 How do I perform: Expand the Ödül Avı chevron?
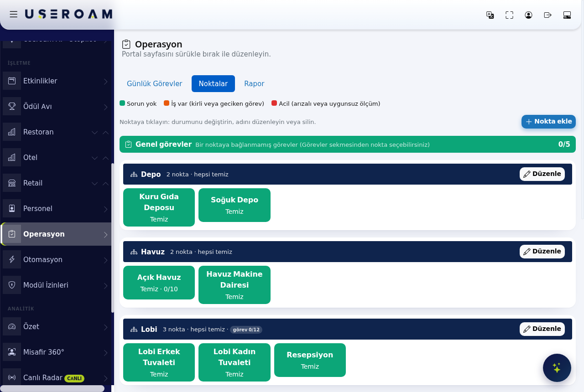coord(105,107)
